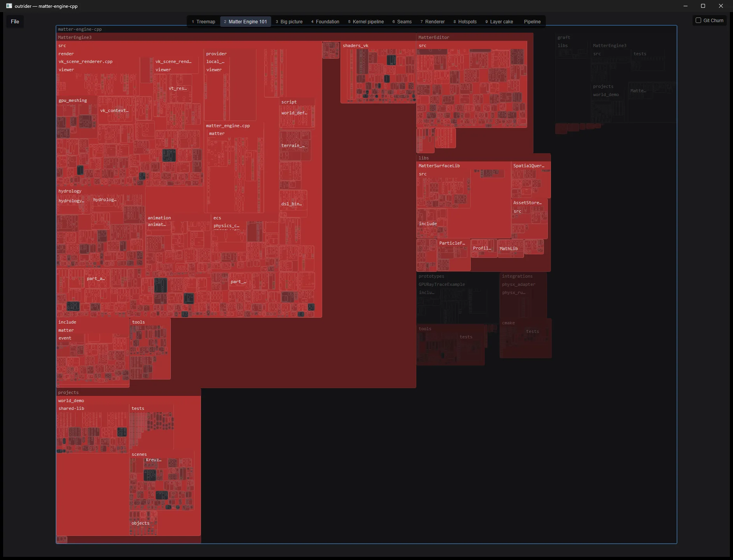Open the Pipeline tab
The image size is (733, 560).
(x=532, y=22)
